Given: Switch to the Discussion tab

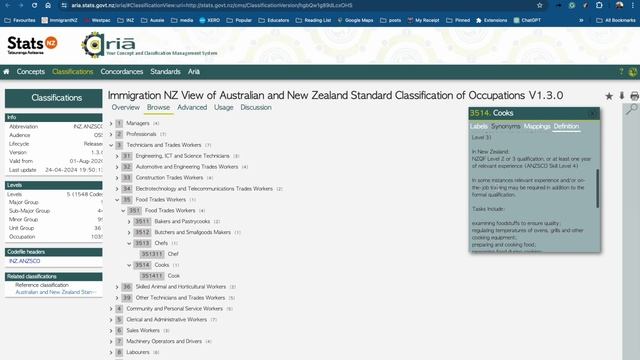Looking at the screenshot, I should pyautogui.click(x=256, y=107).
